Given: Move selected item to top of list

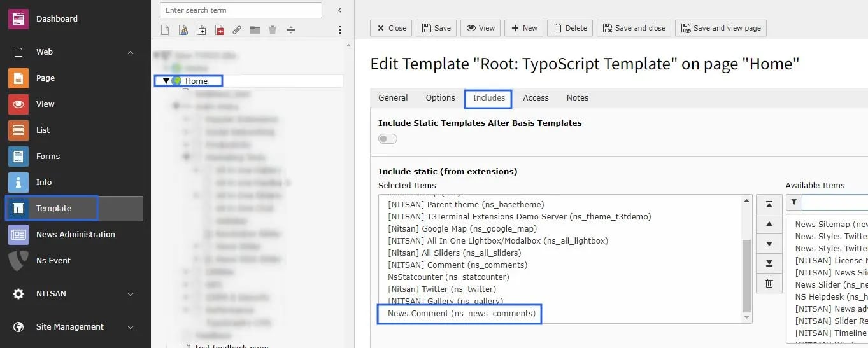Looking at the screenshot, I should coord(769,204).
